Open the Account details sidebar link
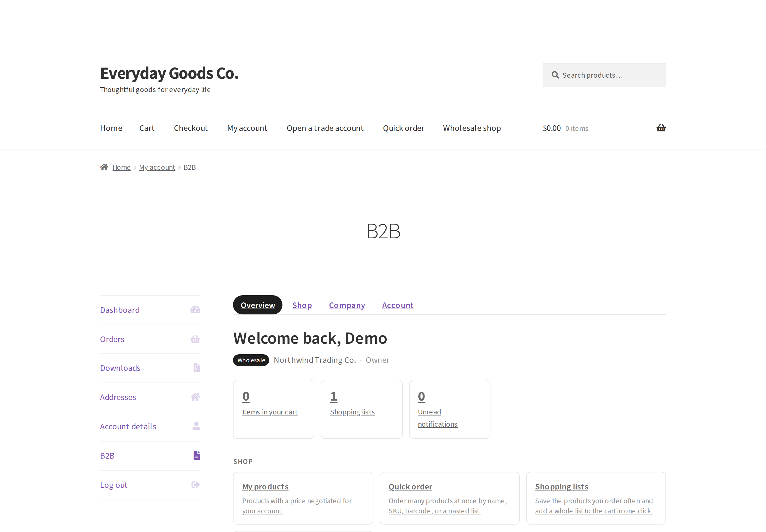The height and width of the screenshot is (532, 766). tap(128, 426)
